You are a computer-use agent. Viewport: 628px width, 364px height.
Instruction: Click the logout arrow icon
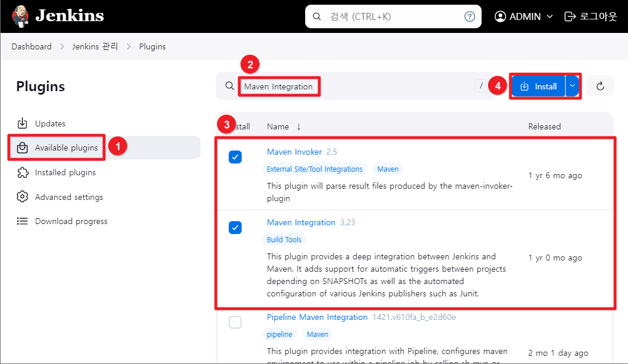point(570,16)
